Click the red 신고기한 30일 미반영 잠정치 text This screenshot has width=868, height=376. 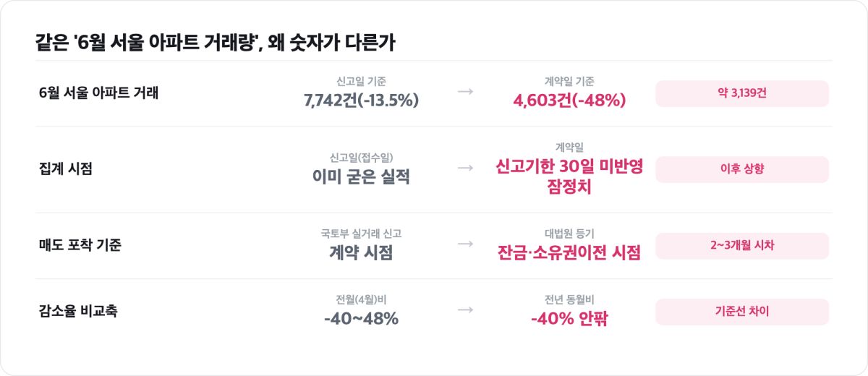[x=569, y=176]
